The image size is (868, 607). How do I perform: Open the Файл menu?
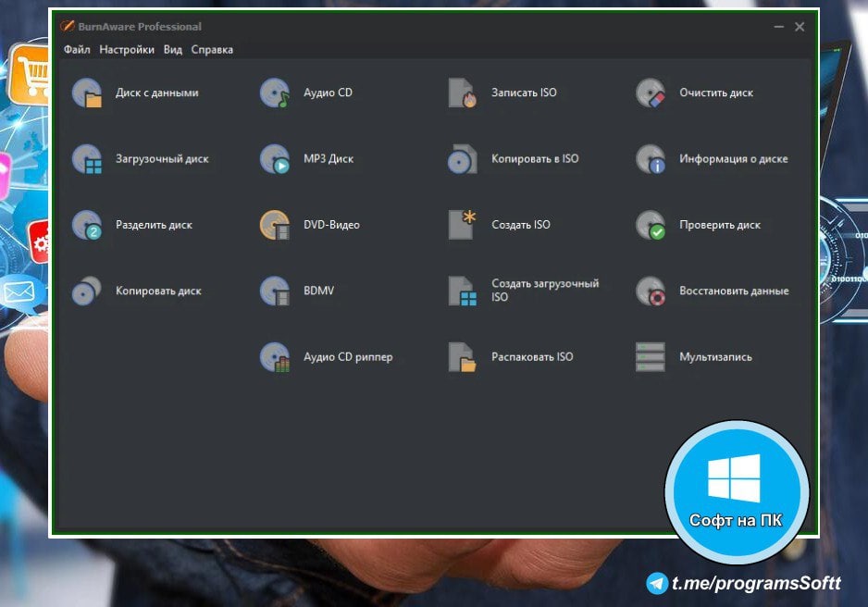[77, 49]
